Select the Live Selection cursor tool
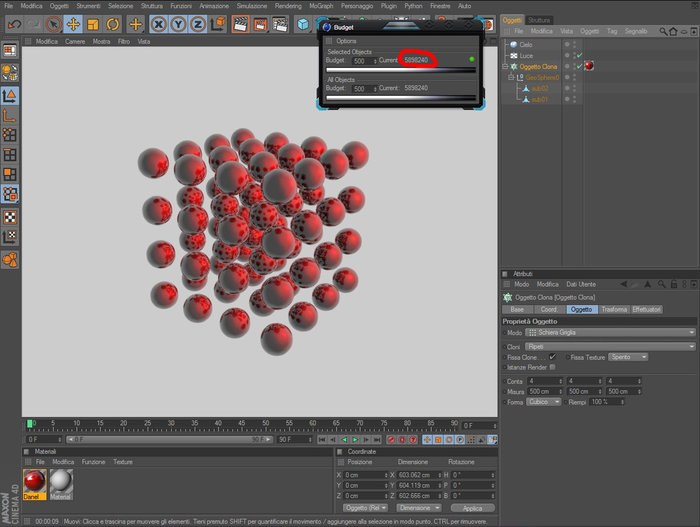 54,24
